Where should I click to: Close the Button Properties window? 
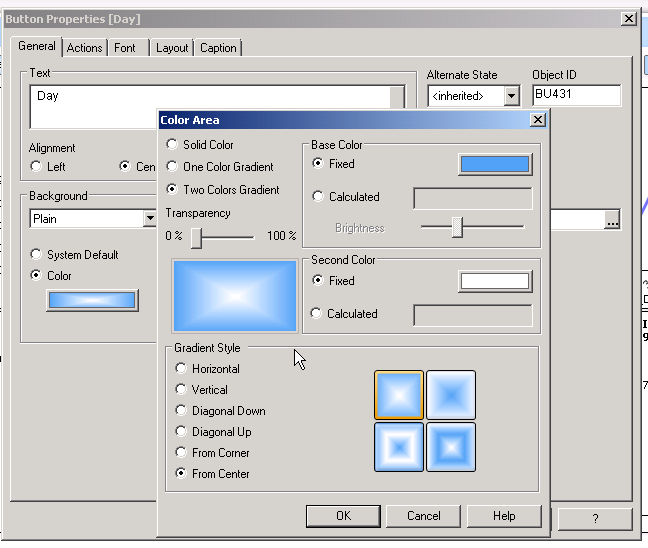(x=629, y=19)
